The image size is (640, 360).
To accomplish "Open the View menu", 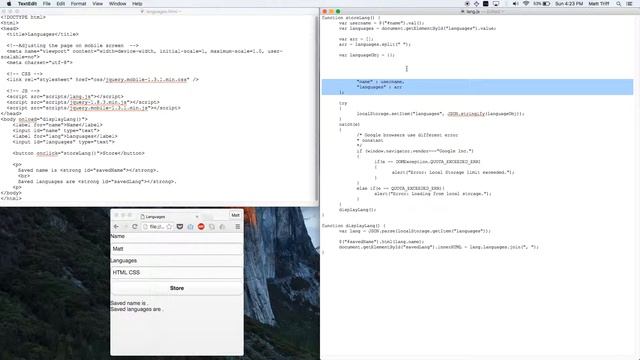I will click(98, 4).
